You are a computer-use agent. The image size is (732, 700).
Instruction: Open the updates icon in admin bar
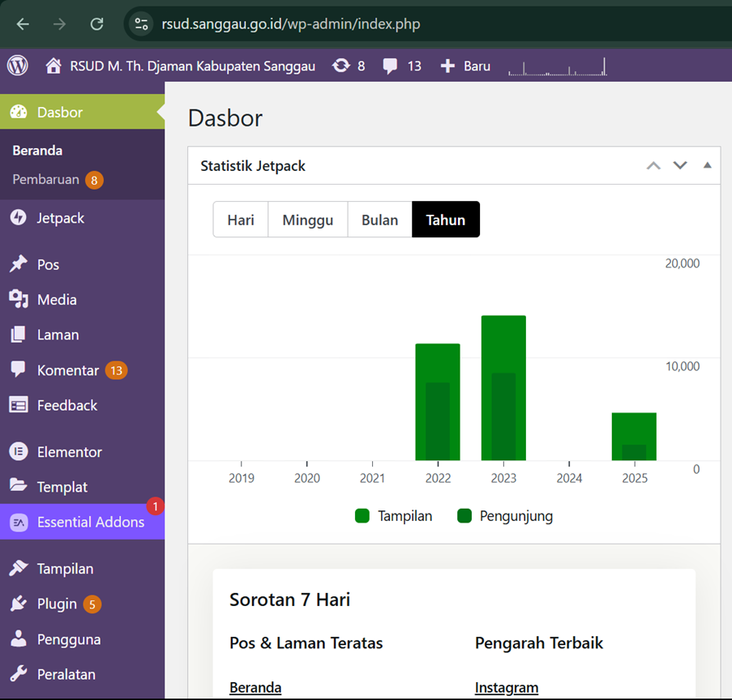click(x=341, y=66)
